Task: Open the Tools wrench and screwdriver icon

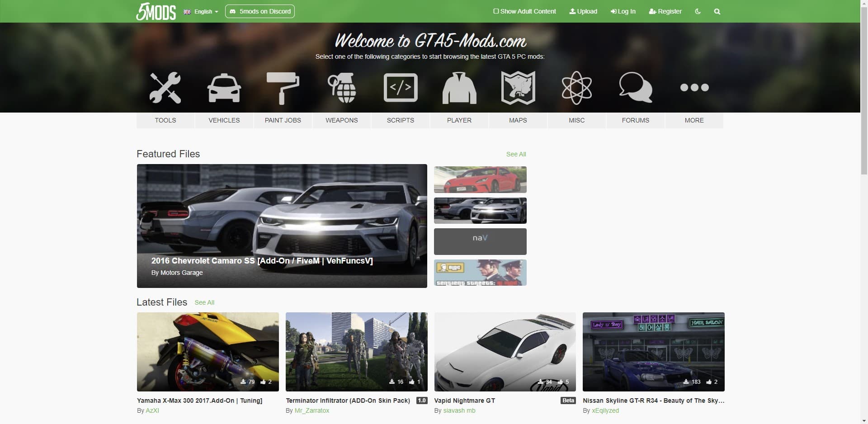Action: [x=165, y=88]
